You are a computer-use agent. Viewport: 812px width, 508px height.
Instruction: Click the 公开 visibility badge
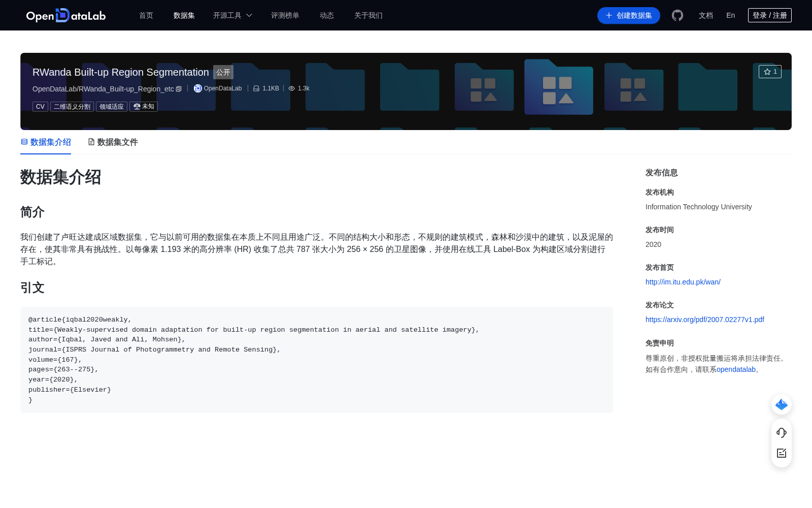tap(223, 72)
